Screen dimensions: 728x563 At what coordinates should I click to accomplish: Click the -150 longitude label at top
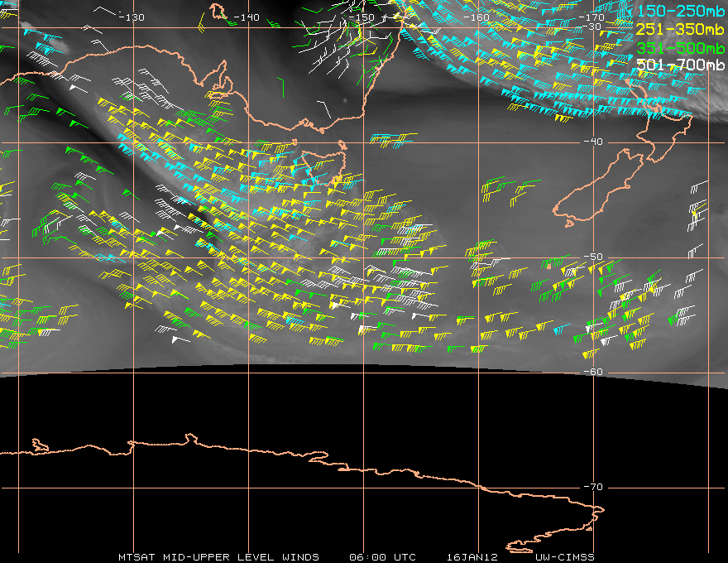(362, 17)
